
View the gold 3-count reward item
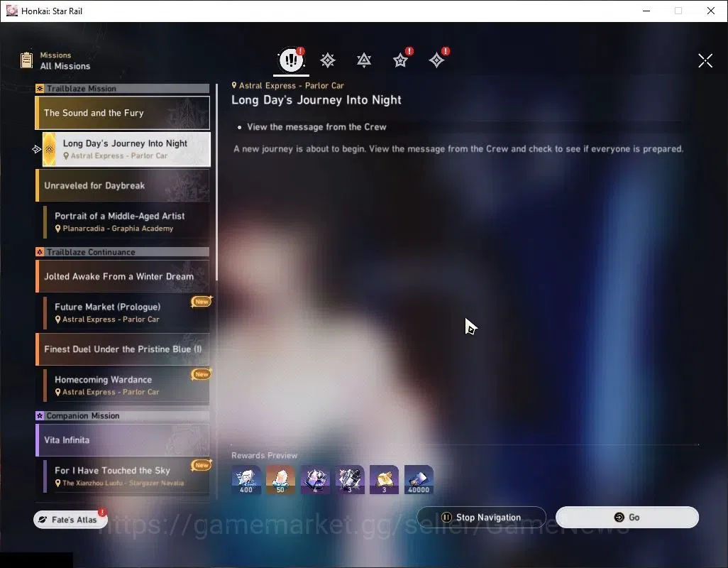tap(384, 480)
